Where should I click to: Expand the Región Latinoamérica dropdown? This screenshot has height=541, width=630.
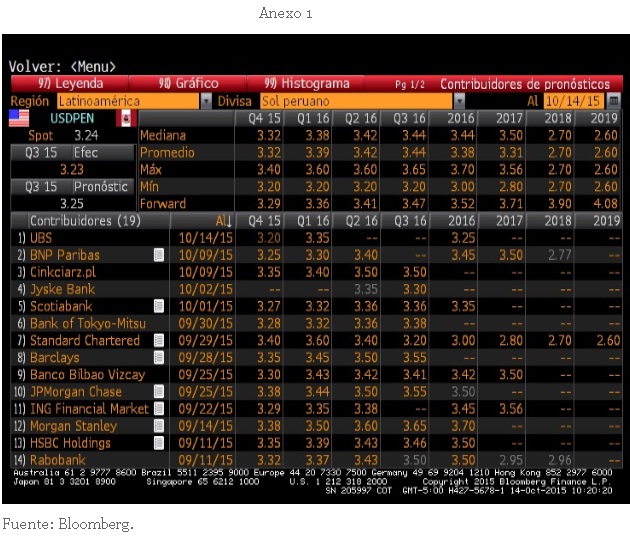tap(206, 101)
